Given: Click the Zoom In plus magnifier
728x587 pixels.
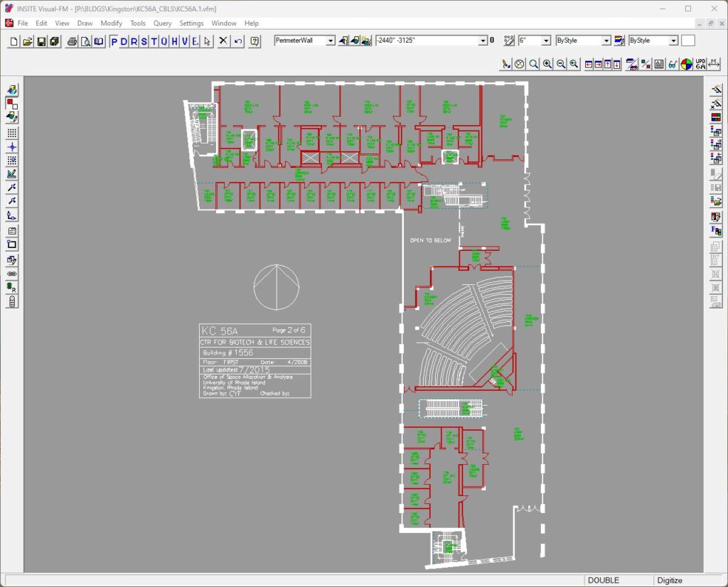Looking at the screenshot, I should point(547,65).
